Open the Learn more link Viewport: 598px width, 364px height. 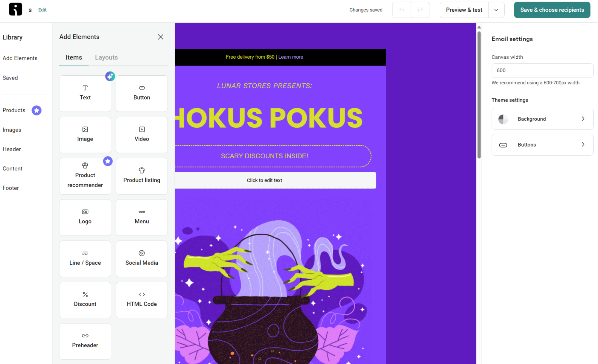(x=290, y=57)
